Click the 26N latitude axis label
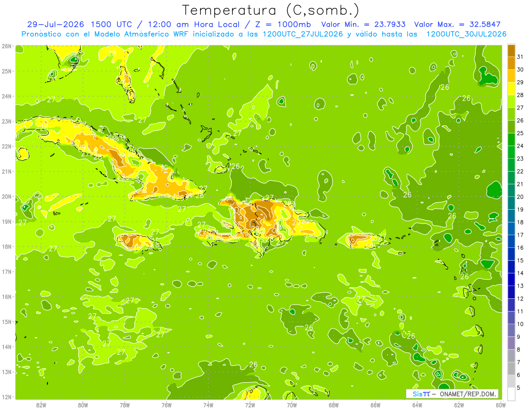This screenshot has width=532, height=411. tap(6, 46)
